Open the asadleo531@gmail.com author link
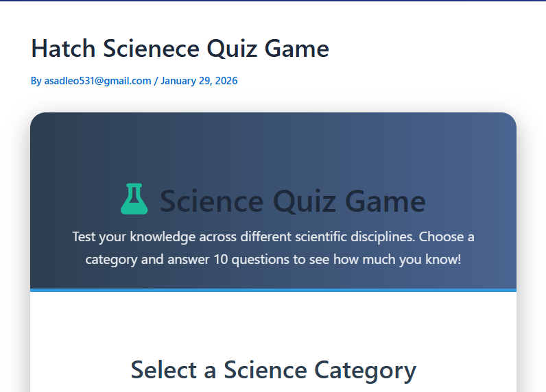 click(x=97, y=81)
